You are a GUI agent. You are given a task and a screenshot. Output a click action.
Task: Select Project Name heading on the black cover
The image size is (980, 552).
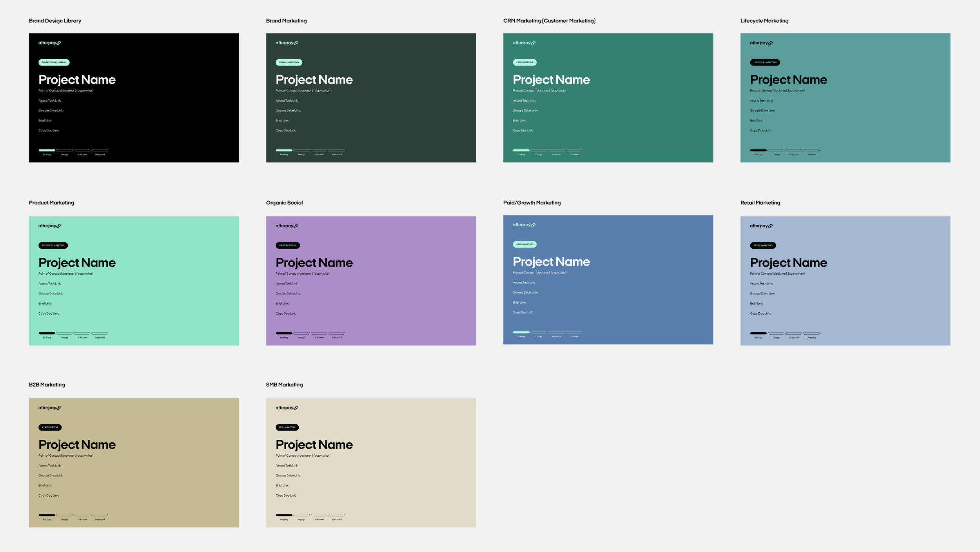click(77, 80)
